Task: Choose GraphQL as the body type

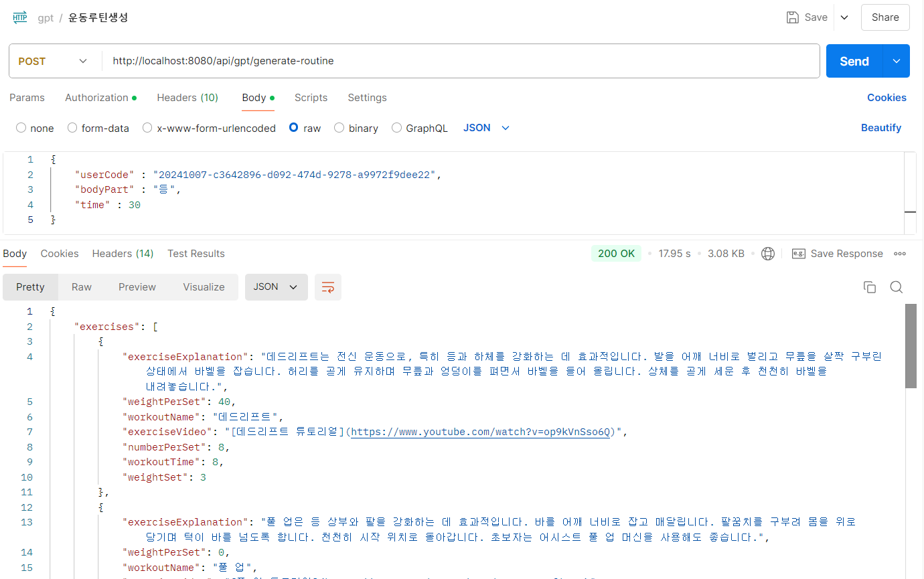Action: 396,128
